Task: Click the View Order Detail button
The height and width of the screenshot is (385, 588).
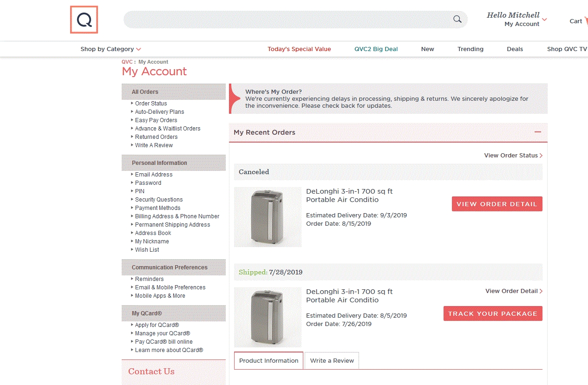Action: pos(497,204)
